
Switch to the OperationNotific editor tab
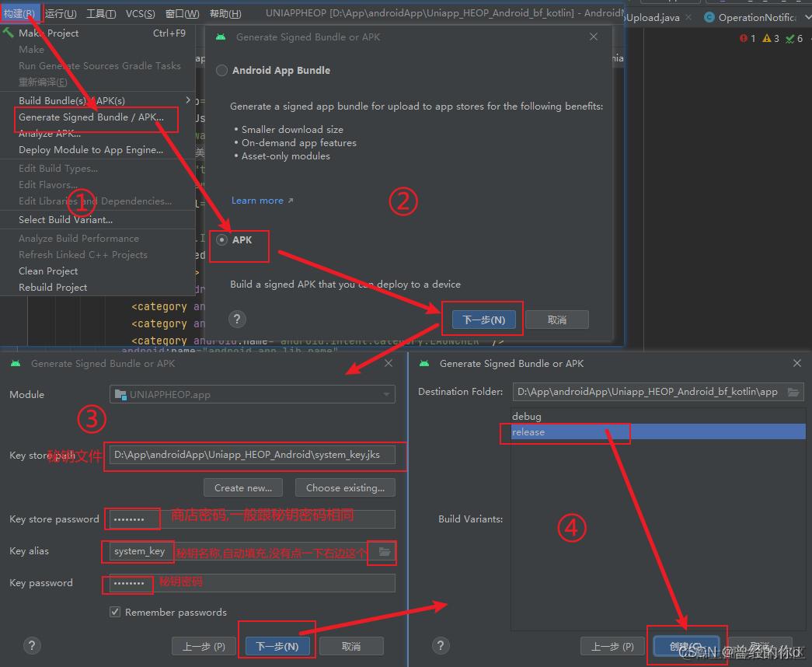[x=751, y=18]
